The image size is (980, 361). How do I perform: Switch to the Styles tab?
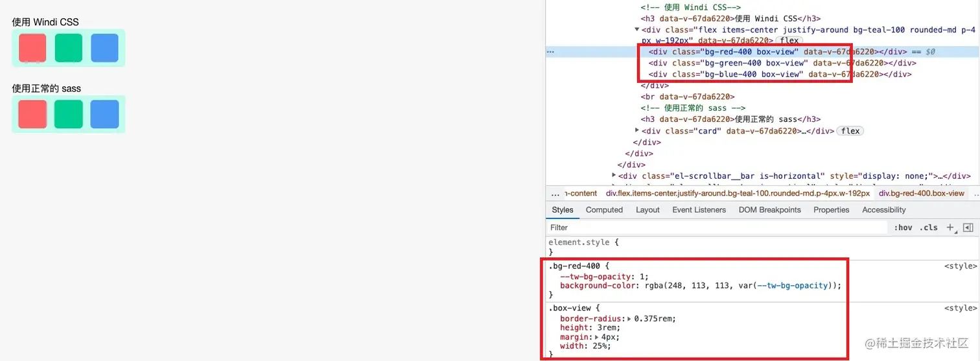[x=563, y=210]
